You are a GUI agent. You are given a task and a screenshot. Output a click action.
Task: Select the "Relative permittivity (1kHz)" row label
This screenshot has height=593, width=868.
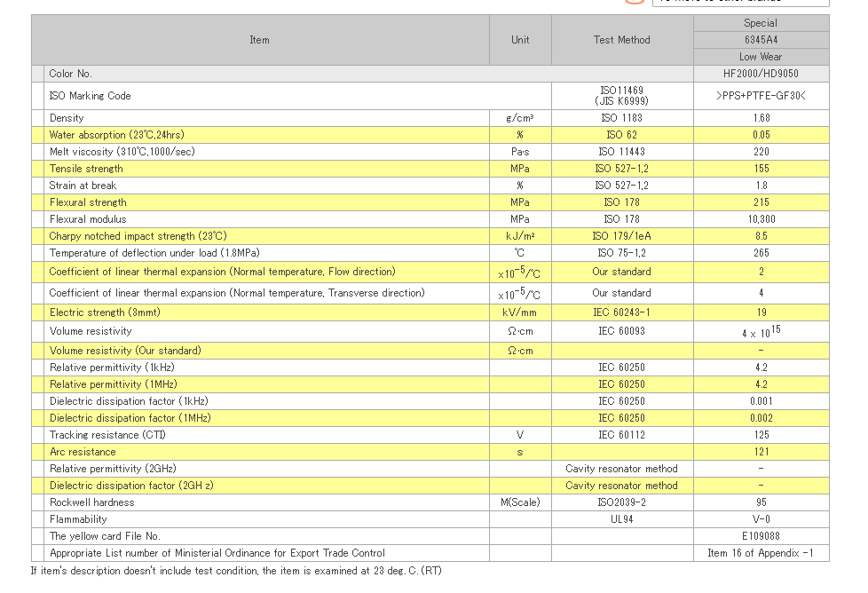point(112,368)
